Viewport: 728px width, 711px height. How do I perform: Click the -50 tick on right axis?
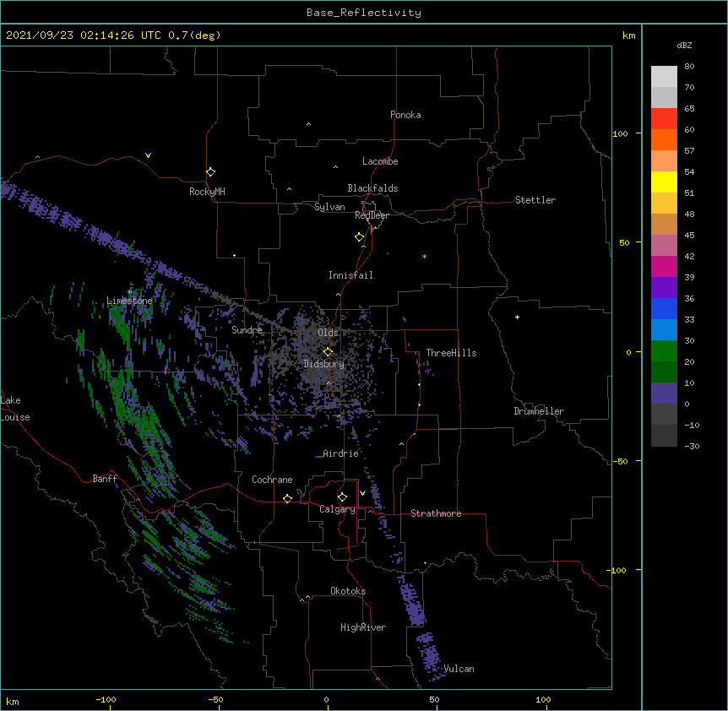pos(620,461)
